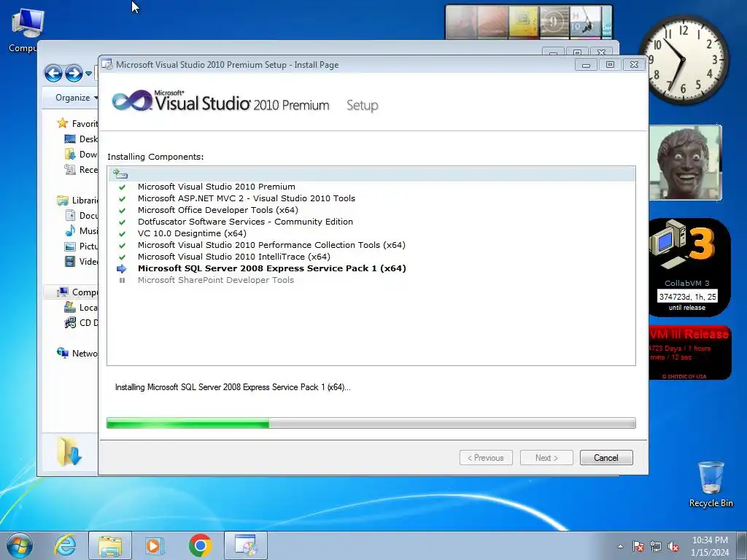The height and width of the screenshot is (560, 747).
Task: Select Desktop in Explorer sidebar
Action: click(x=81, y=139)
